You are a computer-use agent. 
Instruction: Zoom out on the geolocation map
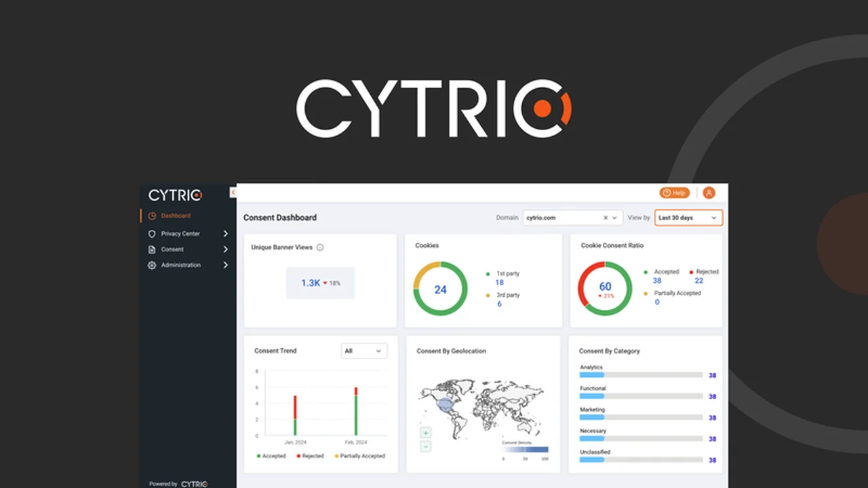point(425,446)
